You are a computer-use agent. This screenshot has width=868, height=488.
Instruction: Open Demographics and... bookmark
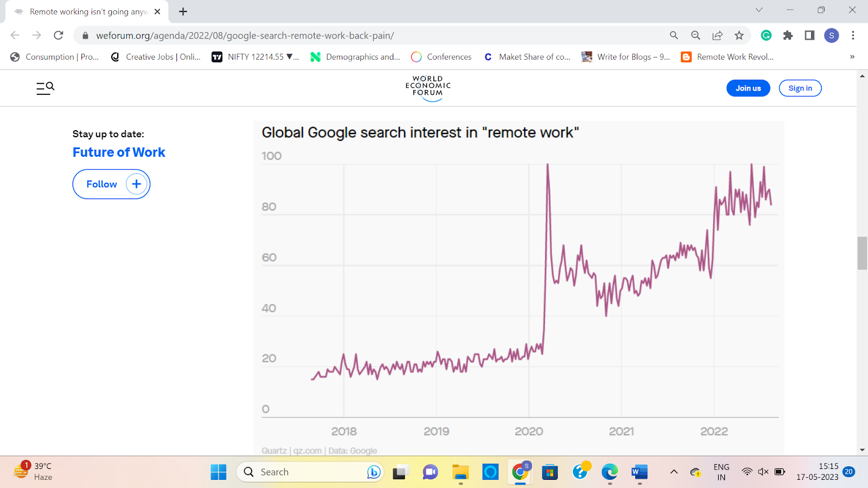click(355, 57)
